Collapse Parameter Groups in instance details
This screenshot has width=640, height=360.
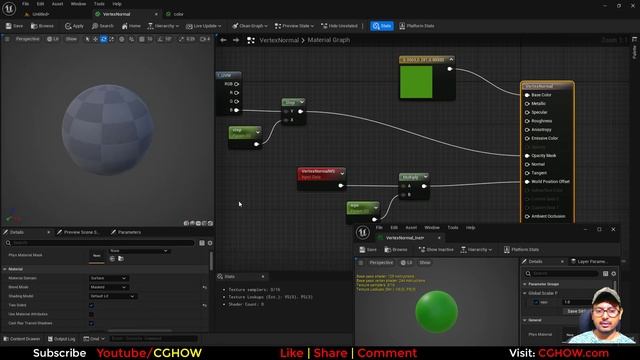[525, 284]
